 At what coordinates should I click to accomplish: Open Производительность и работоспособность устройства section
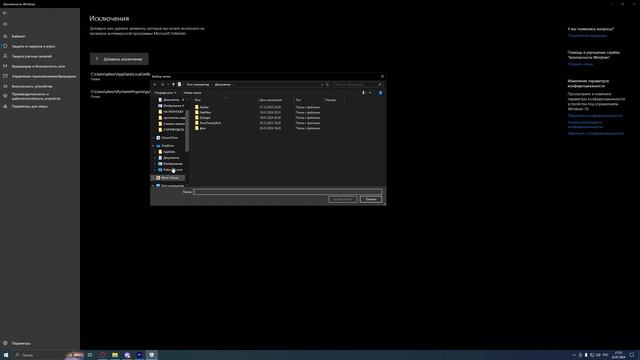click(36, 96)
